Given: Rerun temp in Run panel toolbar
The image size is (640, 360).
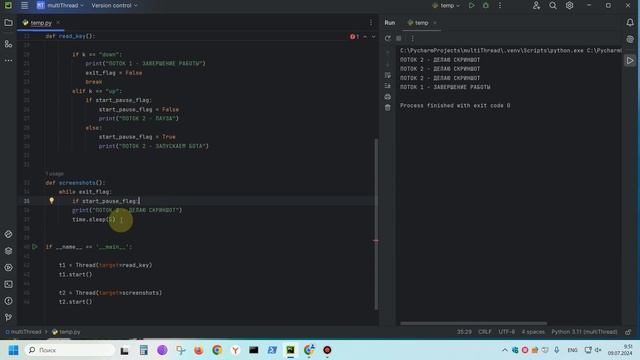Looking at the screenshot, I should [x=388, y=38].
